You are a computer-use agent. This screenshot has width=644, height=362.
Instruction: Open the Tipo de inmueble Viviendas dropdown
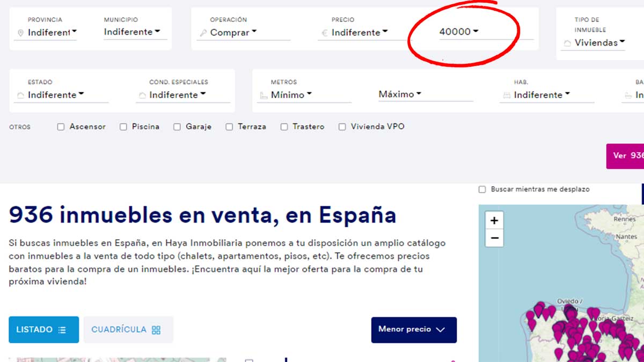[x=599, y=43]
